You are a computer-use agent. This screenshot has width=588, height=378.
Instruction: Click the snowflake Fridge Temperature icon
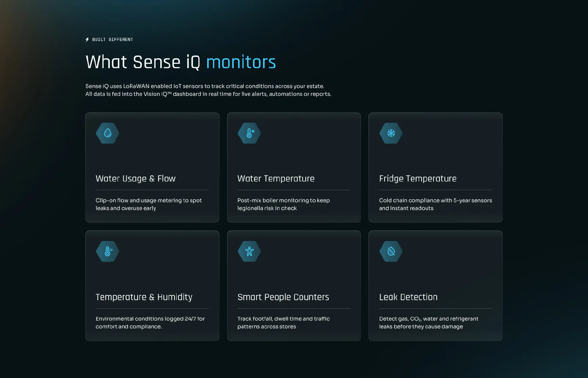(x=391, y=133)
